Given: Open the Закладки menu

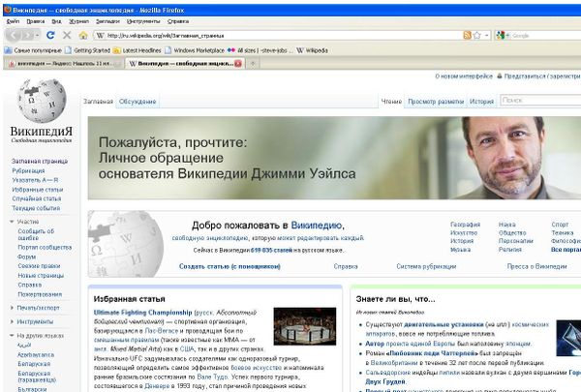Looking at the screenshot, I should (107, 21).
